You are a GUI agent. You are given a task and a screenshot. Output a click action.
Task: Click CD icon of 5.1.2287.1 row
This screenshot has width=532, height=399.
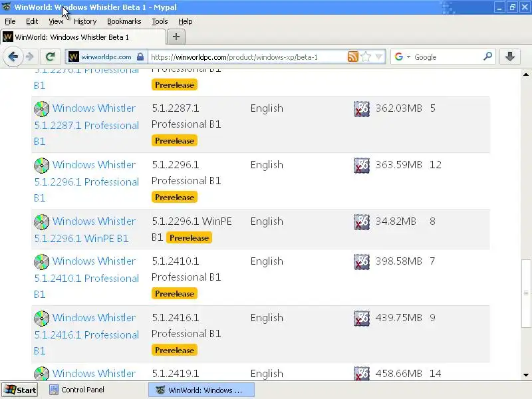tap(41, 109)
